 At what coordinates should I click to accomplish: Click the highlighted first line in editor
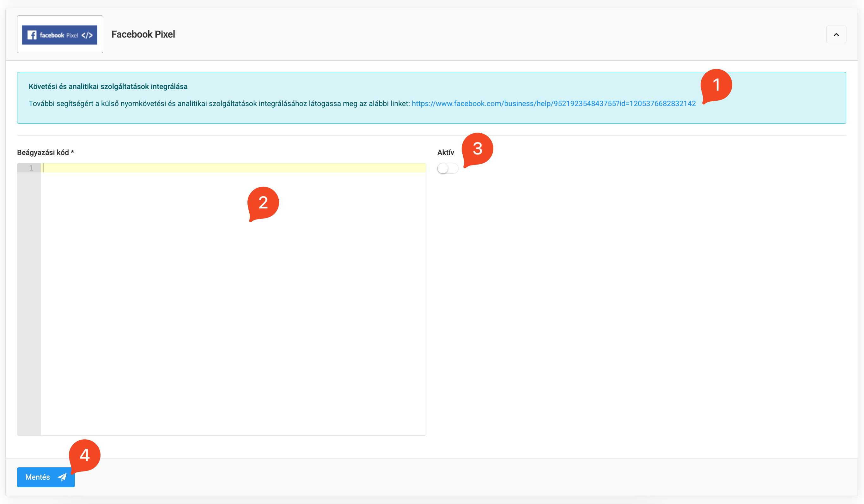coord(233,168)
